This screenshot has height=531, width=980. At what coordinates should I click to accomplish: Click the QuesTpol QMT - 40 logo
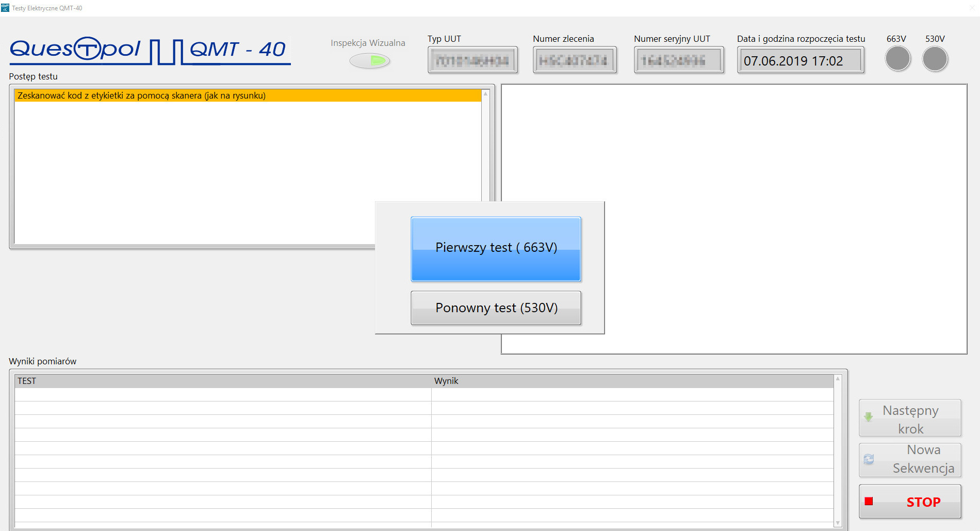[150, 51]
